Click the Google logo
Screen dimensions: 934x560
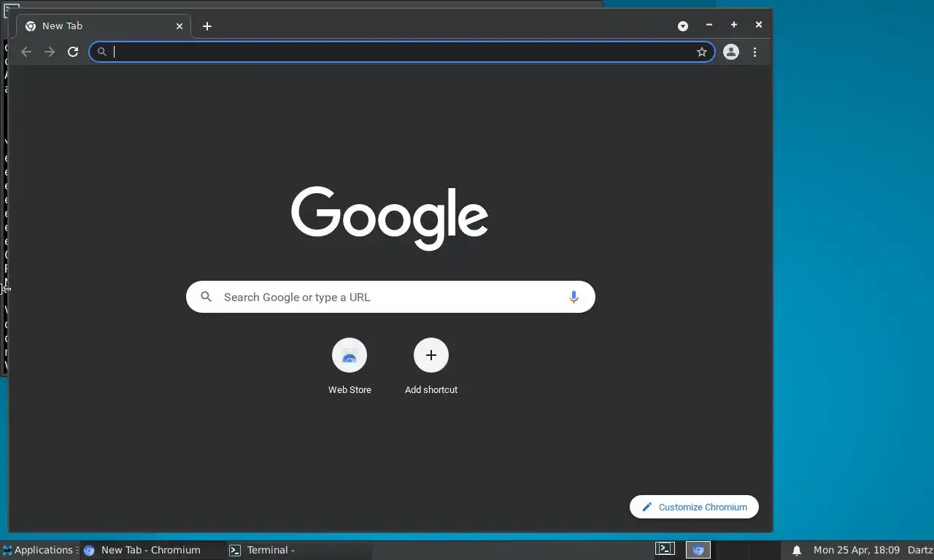[390, 218]
